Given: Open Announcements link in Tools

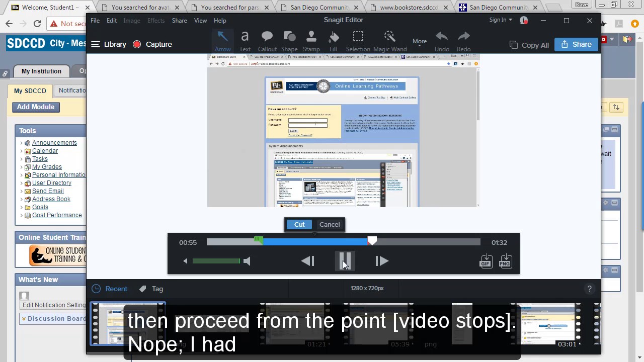Looking at the screenshot, I should pos(54,143).
